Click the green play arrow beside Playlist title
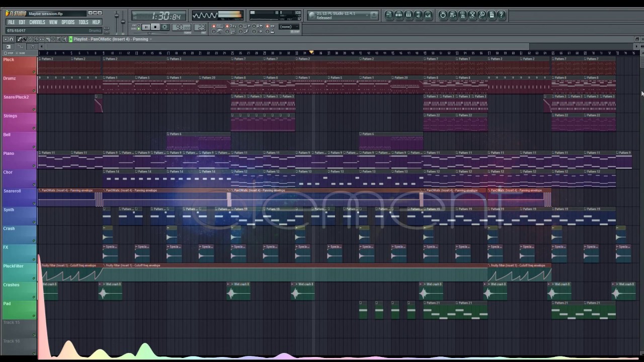The image size is (644, 362). tap(70, 39)
